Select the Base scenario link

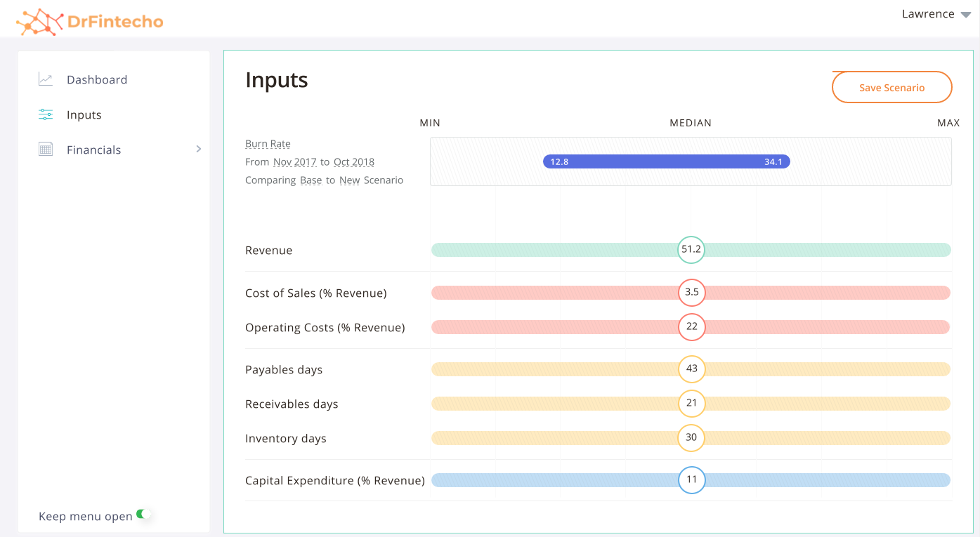coord(311,180)
